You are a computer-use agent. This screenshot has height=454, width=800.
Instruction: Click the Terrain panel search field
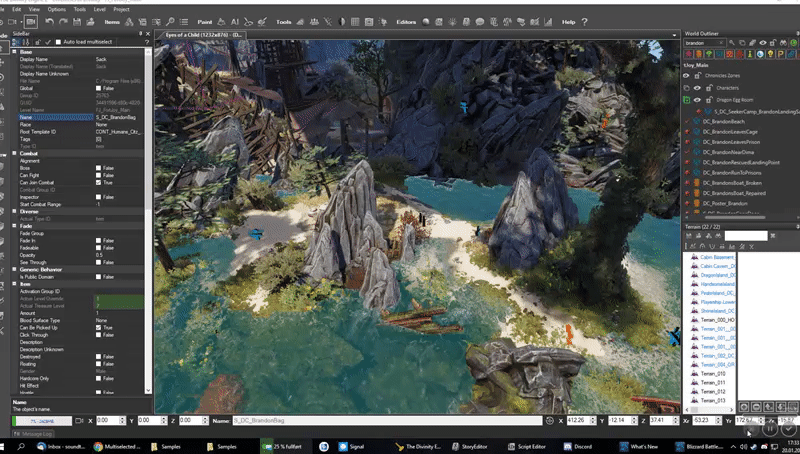(746, 236)
